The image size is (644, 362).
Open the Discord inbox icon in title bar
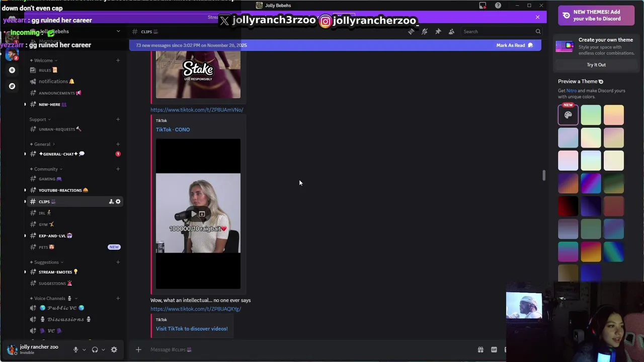482,6
